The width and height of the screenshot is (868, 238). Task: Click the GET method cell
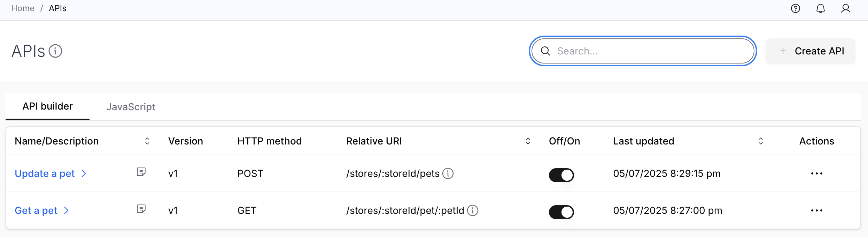tap(247, 210)
